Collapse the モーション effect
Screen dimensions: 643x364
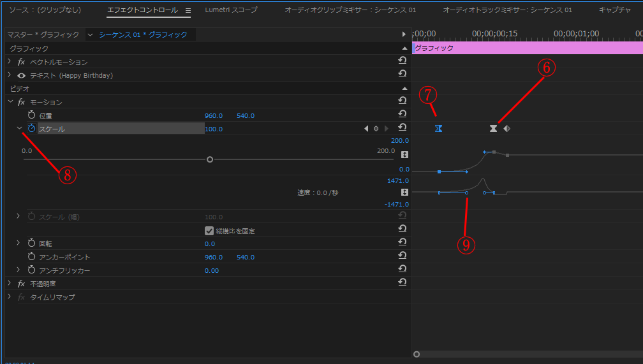point(10,101)
